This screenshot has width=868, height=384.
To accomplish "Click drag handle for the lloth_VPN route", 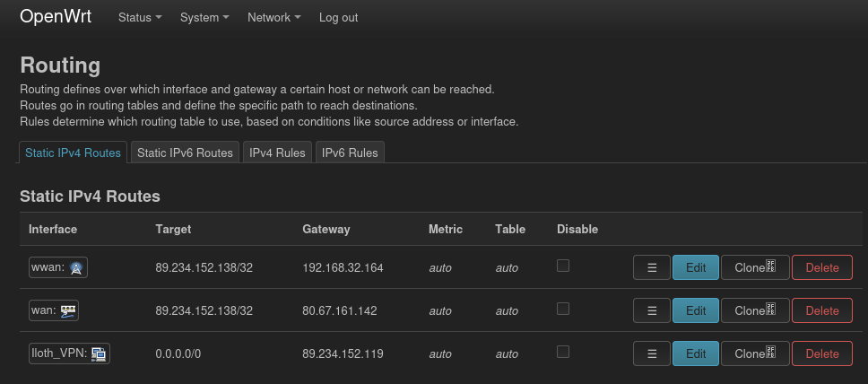I will 652,353.
